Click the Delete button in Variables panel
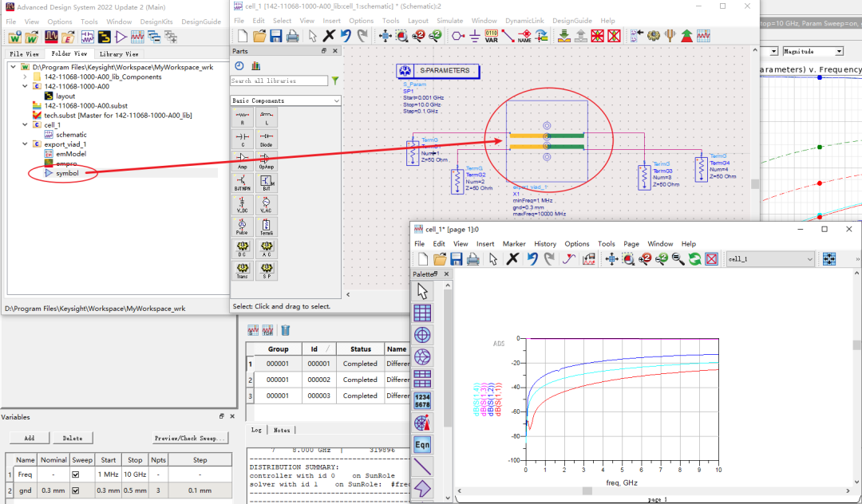 [73, 438]
